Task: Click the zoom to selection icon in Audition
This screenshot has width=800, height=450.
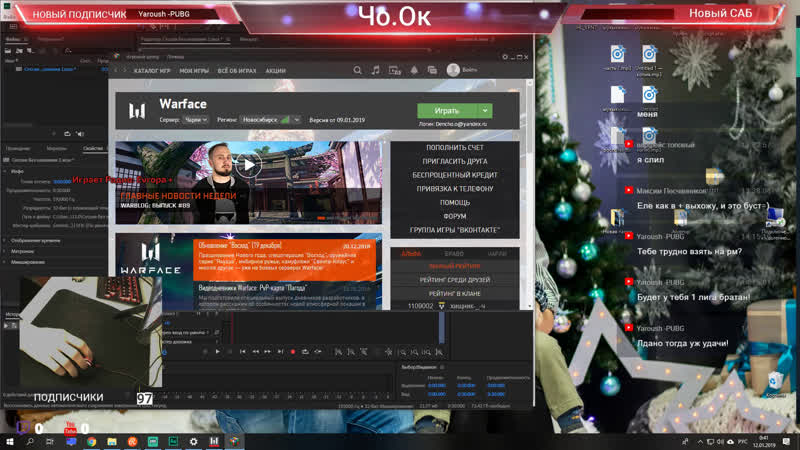Action: 427,352
